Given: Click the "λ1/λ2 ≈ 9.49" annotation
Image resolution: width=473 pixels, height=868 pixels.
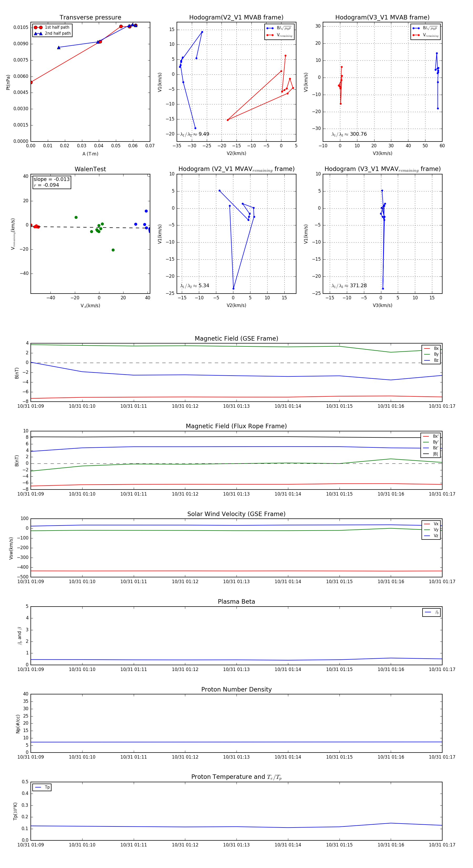Looking at the screenshot, I should tap(194, 134).
